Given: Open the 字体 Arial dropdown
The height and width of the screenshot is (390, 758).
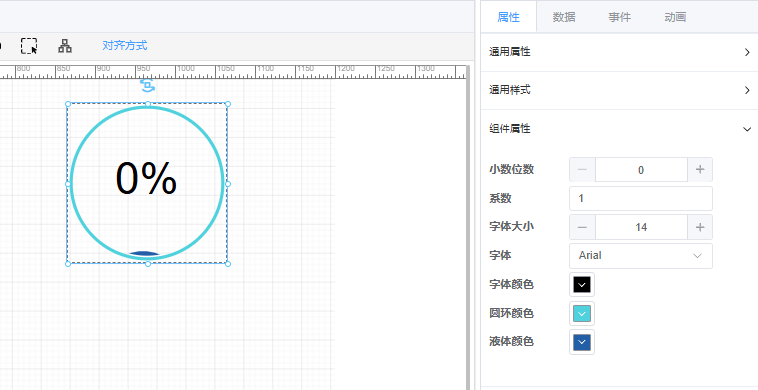Looking at the screenshot, I should (641, 256).
